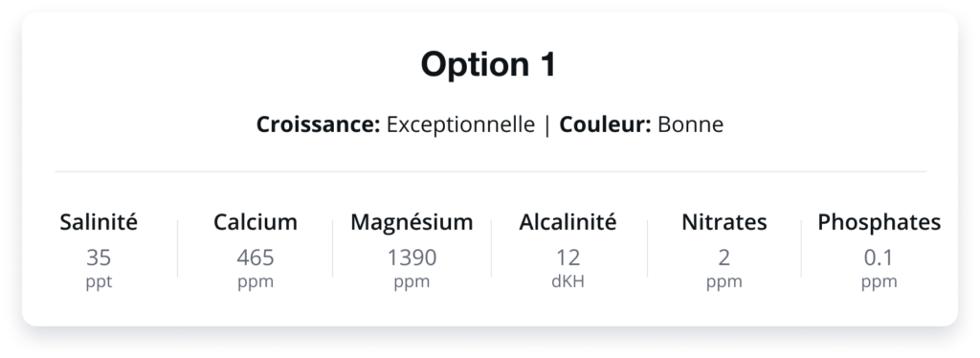980x358 pixels.
Task: Select the Couleur label text
Action: click(x=605, y=124)
